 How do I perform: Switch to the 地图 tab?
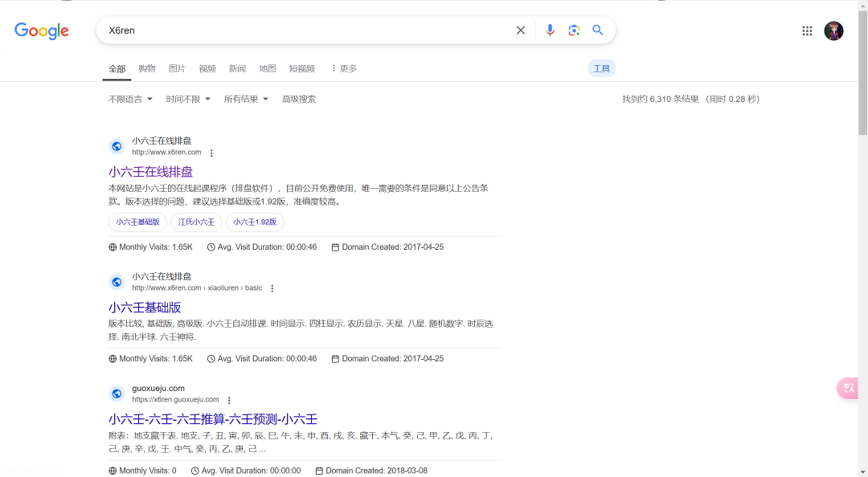point(268,68)
